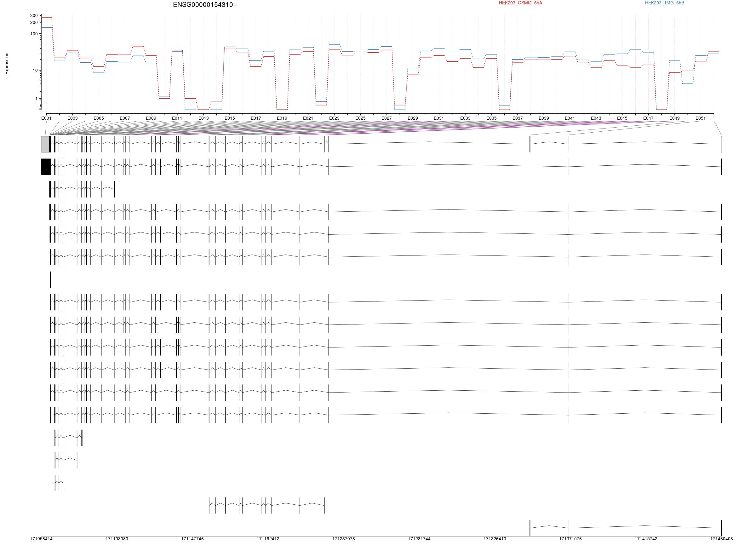This screenshot has height=545, width=756.
Task: Click exon label E029
Action: pos(413,118)
